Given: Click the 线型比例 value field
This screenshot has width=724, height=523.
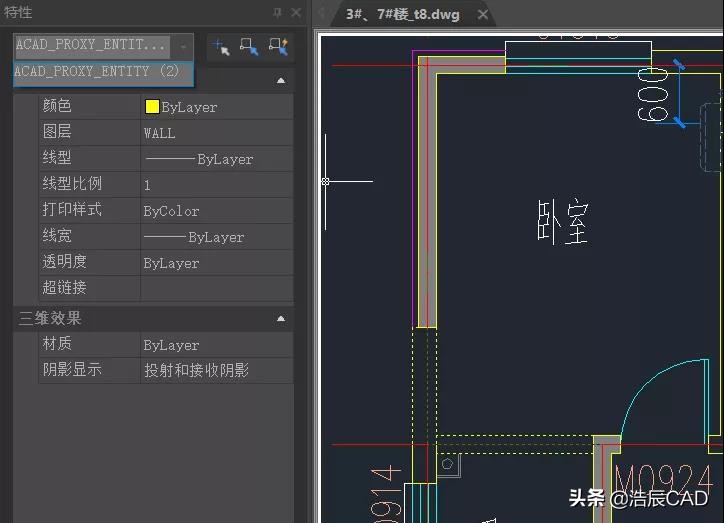Looking at the screenshot, I should (x=216, y=185).
